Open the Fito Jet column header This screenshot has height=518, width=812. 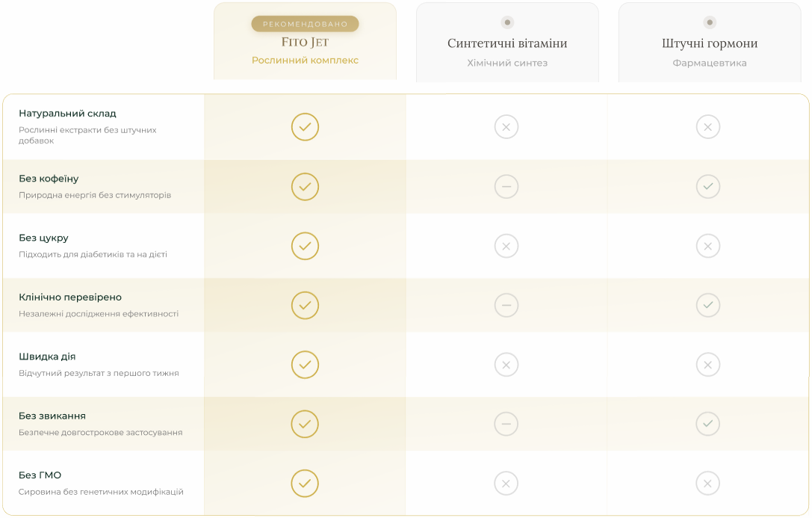pyautogui.click(x=305, y=41)
